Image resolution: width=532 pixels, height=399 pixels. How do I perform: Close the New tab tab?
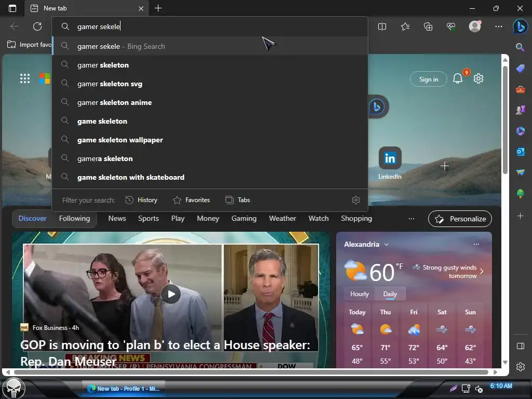coord(141,8)
